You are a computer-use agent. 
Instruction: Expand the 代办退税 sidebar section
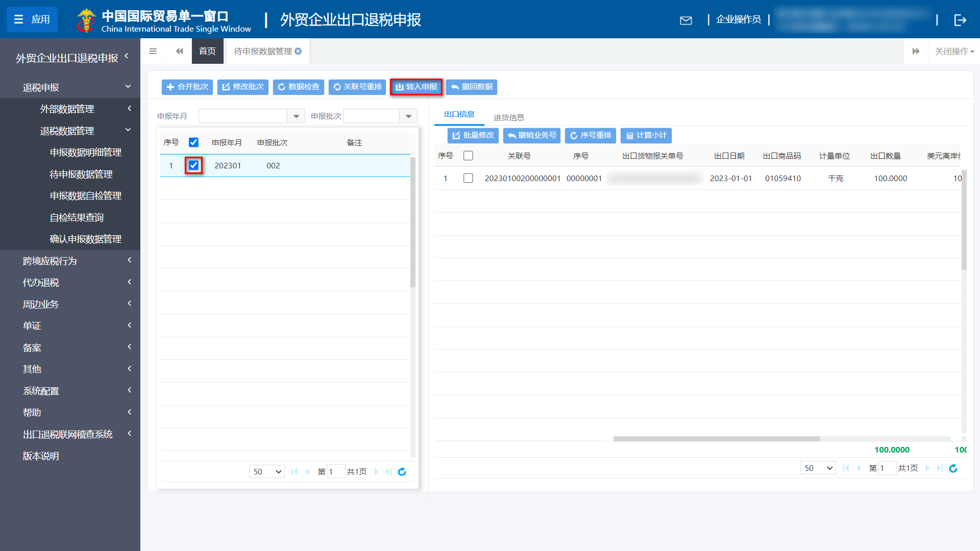pos(70,282)
